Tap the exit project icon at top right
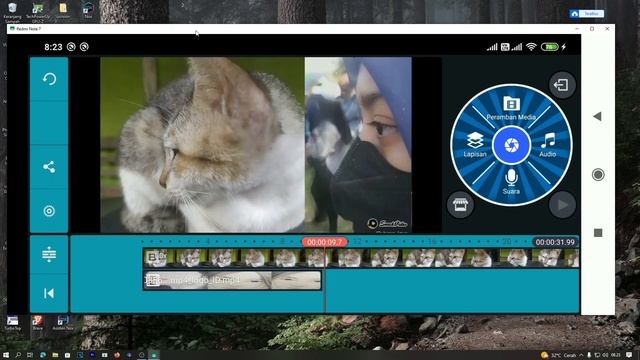Screen dimensions: 640x360 tap(562, 85)
